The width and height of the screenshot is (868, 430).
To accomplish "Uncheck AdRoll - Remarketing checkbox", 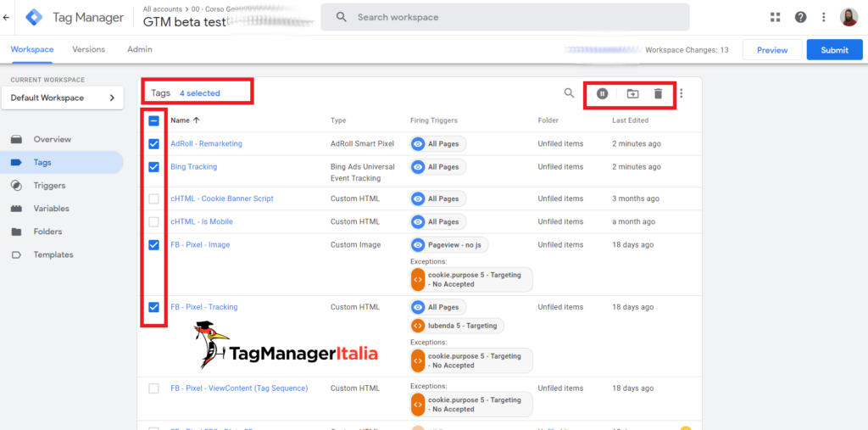I will pyautogui.click(x=154, y=143).
